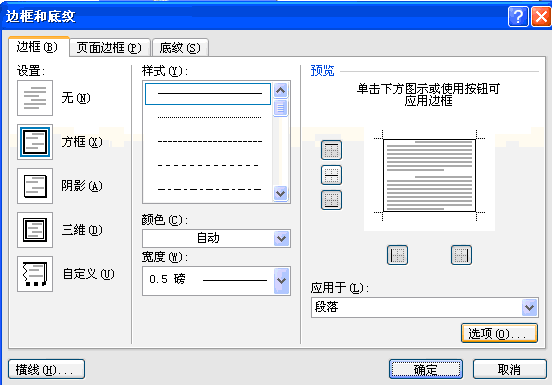Image resolution: width=552 pixels, height=385 pixels.
Task: Select the 无 (None) border setting icon
Action: (x=35, y=98)
